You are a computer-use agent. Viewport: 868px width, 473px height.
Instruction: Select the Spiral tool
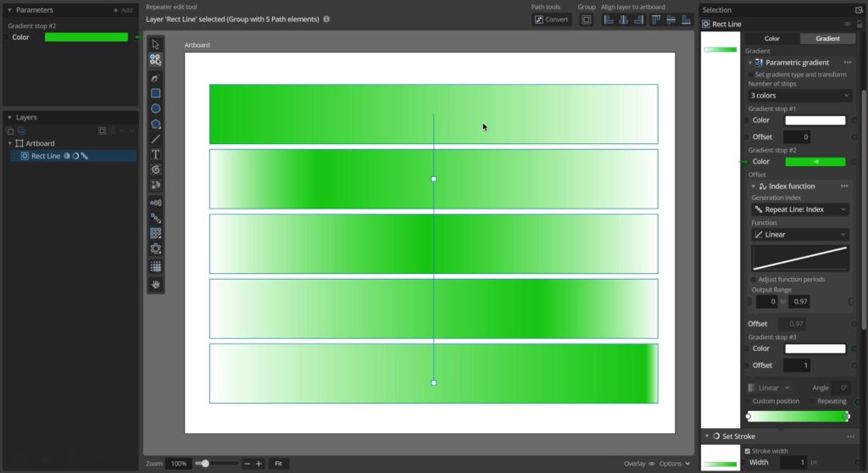click(156, 170)
